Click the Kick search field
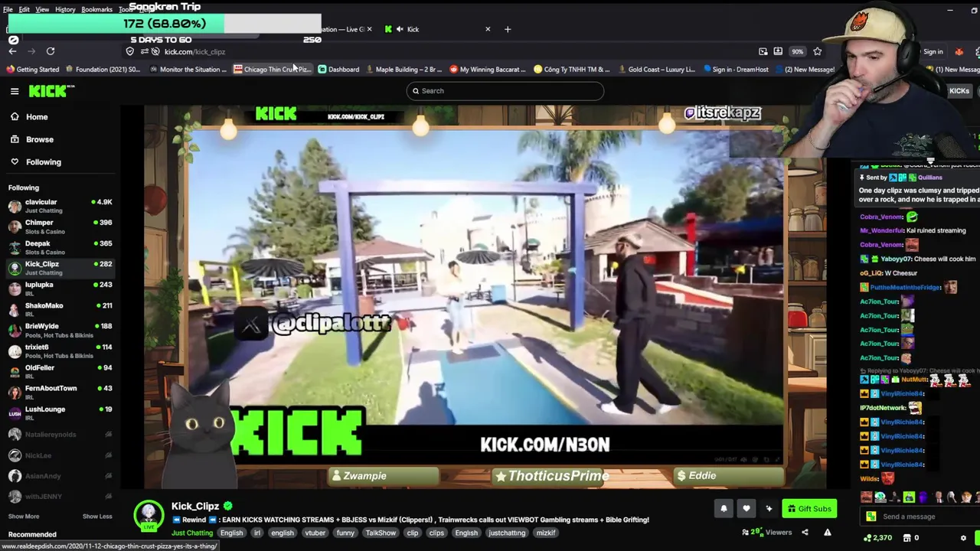The height and width of the screenshot is (551, 980). click(x=505, y=90)
